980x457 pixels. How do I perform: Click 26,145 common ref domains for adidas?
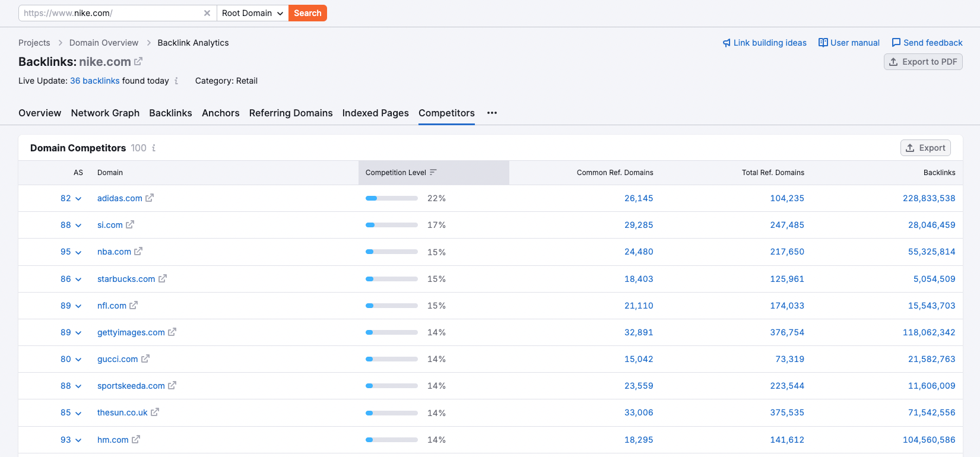[639, 198]
